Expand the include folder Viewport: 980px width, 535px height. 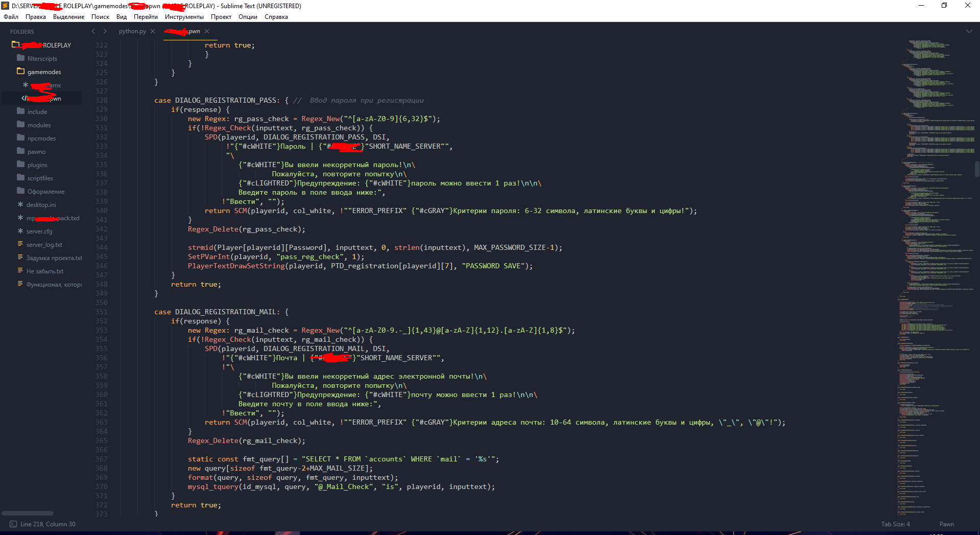pyautogui.click(x=37, y=111)
